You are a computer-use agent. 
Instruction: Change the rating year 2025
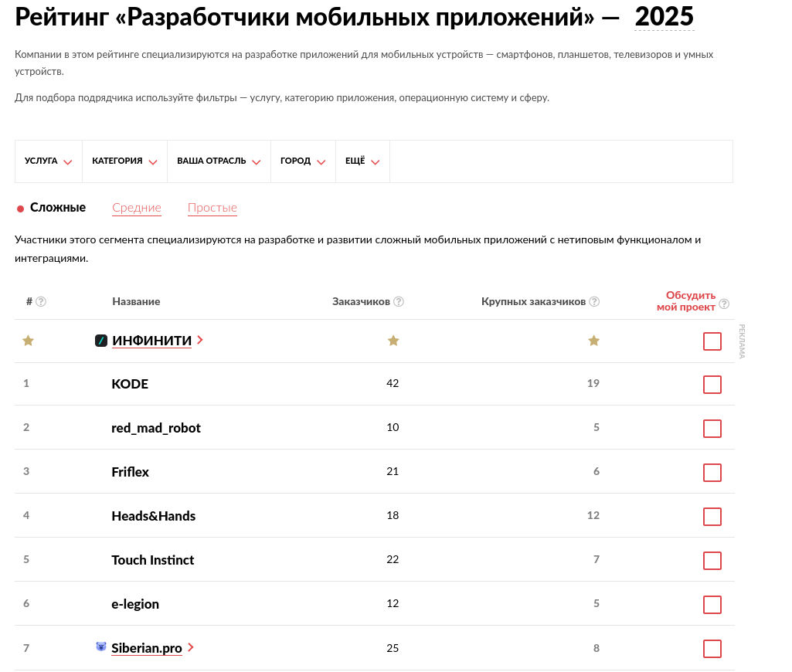(665, 16)
